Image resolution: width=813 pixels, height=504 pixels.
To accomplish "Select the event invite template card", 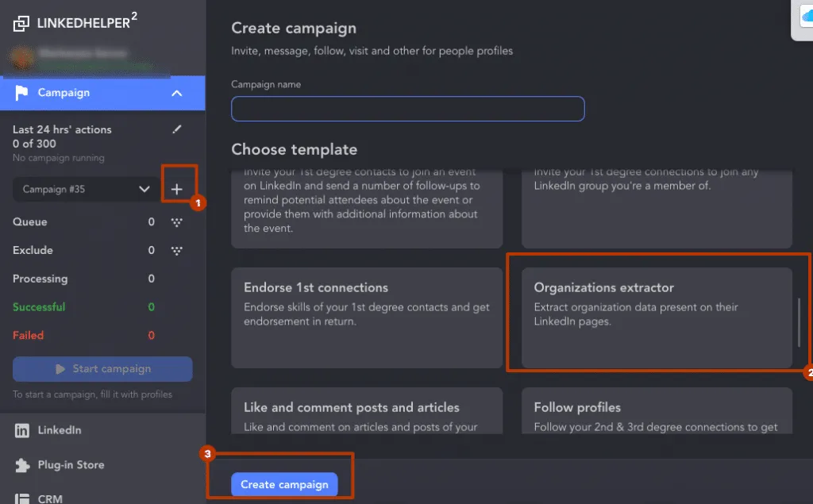I will pos(367,209).
